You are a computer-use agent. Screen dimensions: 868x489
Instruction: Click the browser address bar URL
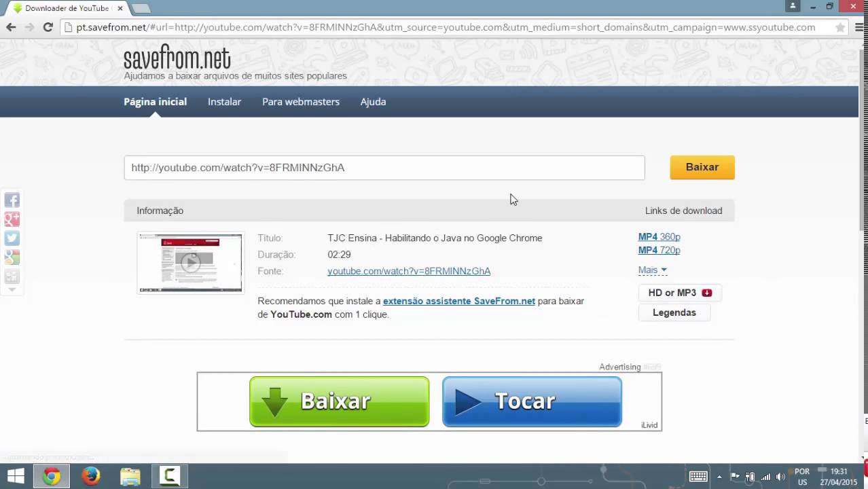[446, 27]
